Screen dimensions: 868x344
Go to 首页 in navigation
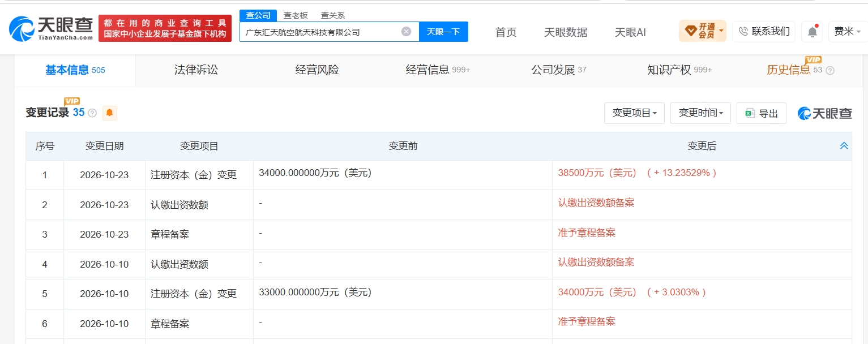[x=506, y=32]
